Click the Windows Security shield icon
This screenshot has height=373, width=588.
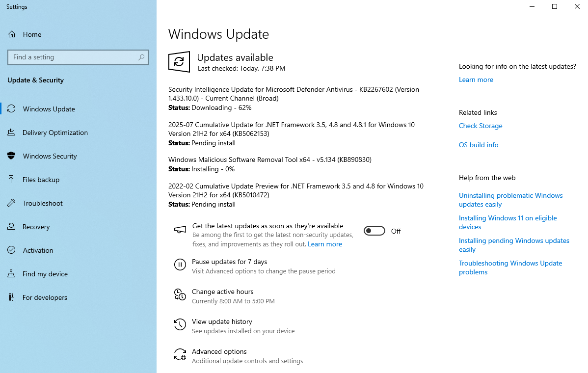[12, 156]
